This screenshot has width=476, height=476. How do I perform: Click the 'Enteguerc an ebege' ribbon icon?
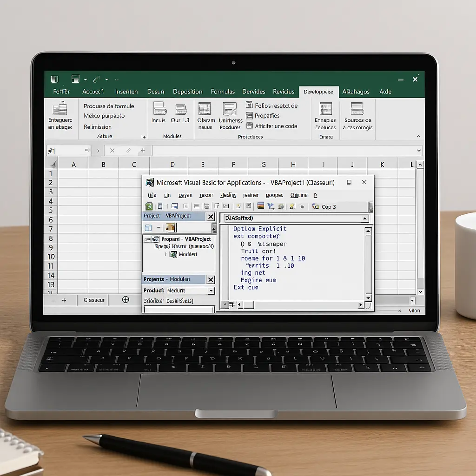click(60, 108)
